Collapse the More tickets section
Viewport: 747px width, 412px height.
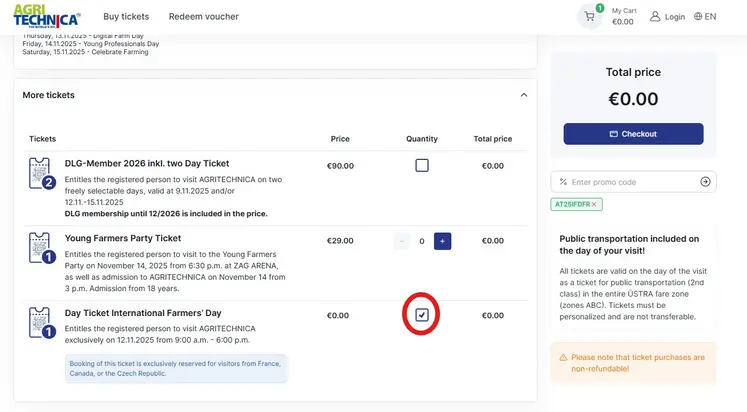point(524,95)
